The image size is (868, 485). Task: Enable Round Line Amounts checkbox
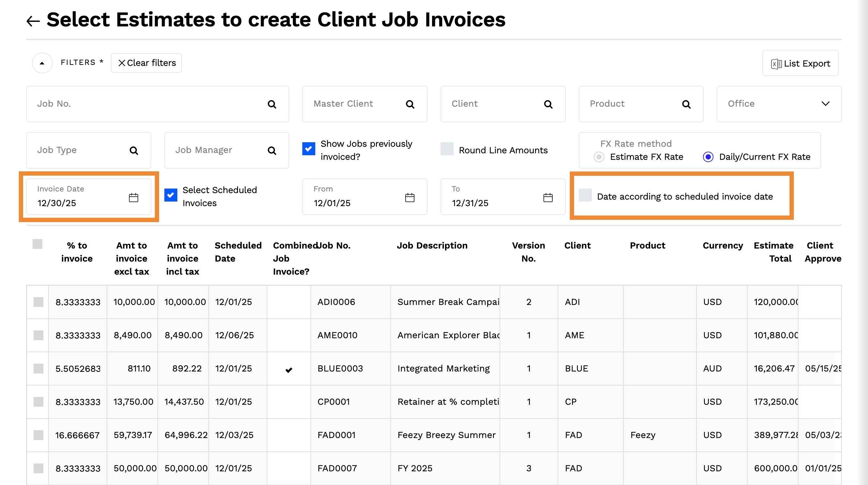tap(447, 149)
